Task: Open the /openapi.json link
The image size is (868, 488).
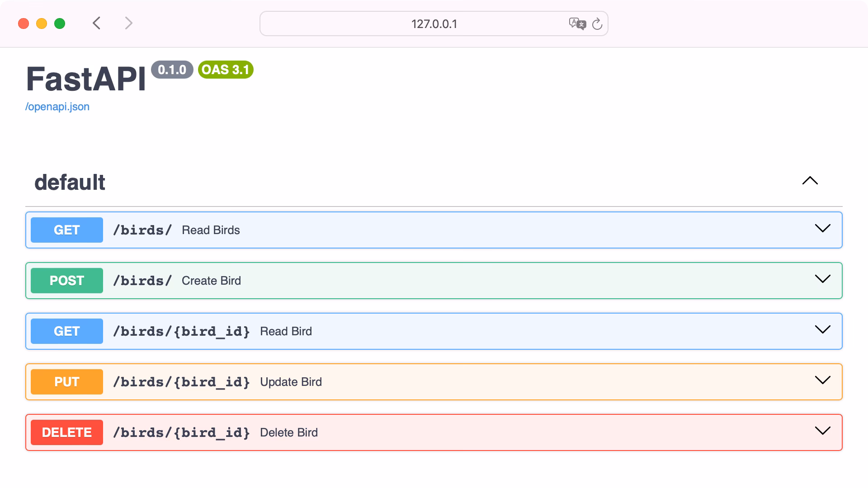Action: 57,107
